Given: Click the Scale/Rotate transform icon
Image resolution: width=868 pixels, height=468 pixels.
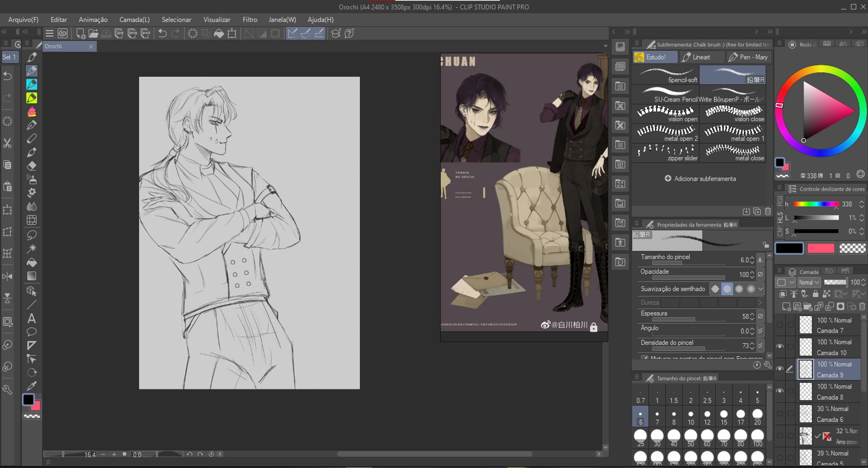Looking at the screenshot, I should point(232,33).
